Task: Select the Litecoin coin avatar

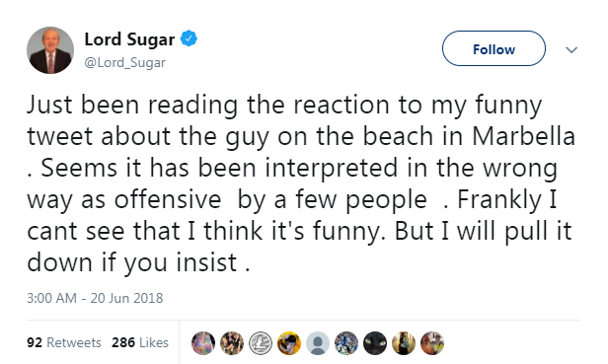Action: point(261,343)
